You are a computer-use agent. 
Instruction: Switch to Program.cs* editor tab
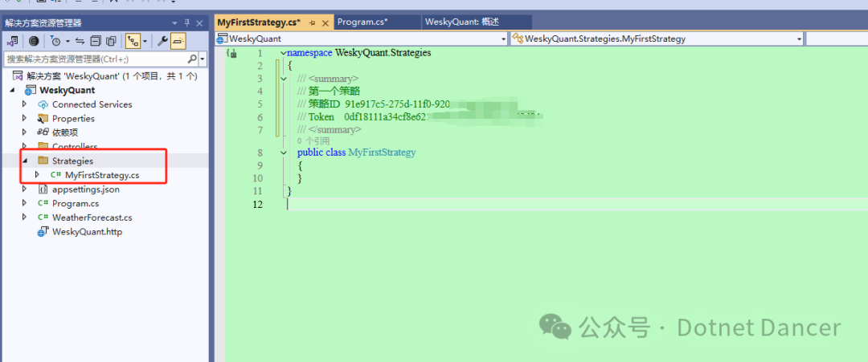coord(362,22)
